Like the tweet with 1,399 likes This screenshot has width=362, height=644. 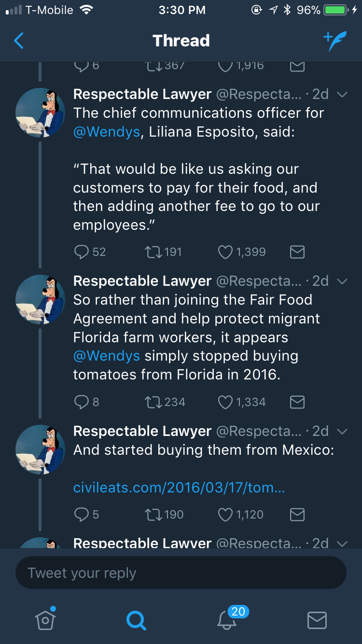[x=225, y=252]
